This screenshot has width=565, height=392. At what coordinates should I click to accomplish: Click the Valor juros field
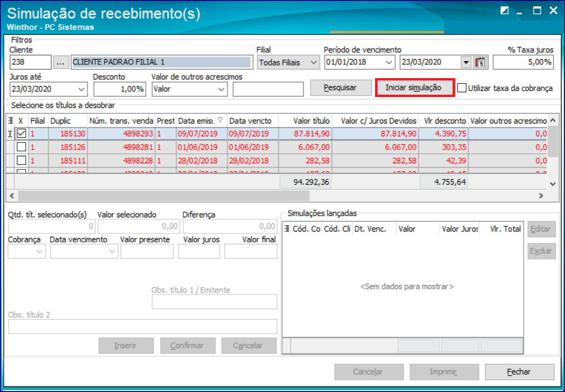199,251
